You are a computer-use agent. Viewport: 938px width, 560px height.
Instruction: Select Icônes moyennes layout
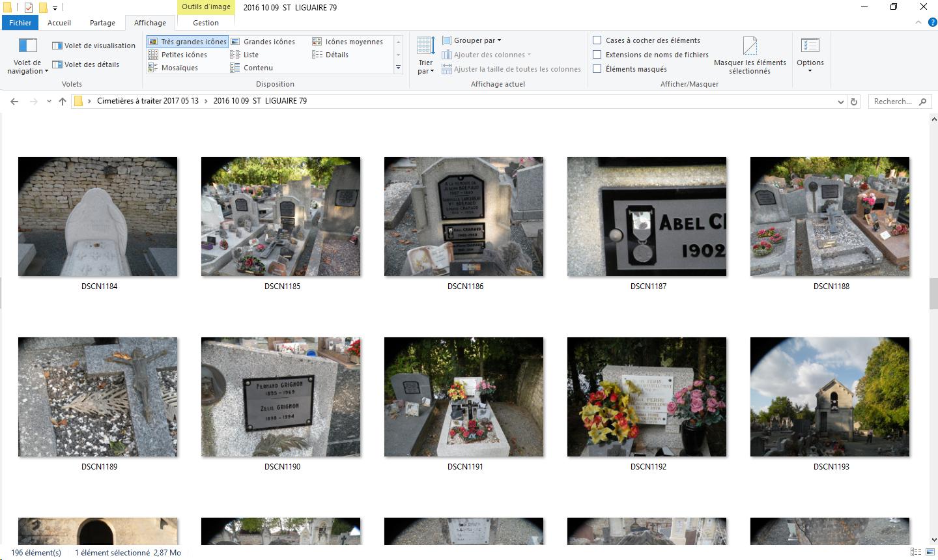348,42
